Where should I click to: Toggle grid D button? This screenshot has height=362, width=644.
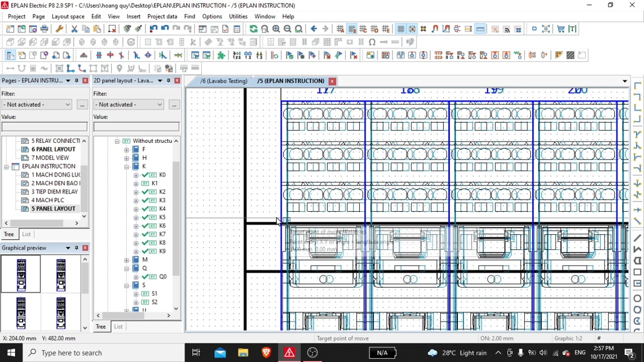374,29
